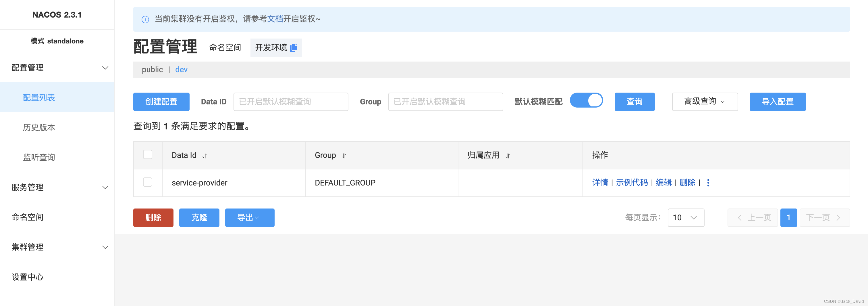The width and height of the screenshot is (868, 306).
Task: Copy the 开发环境 namespace ID icon
Action: pos(294,47)
